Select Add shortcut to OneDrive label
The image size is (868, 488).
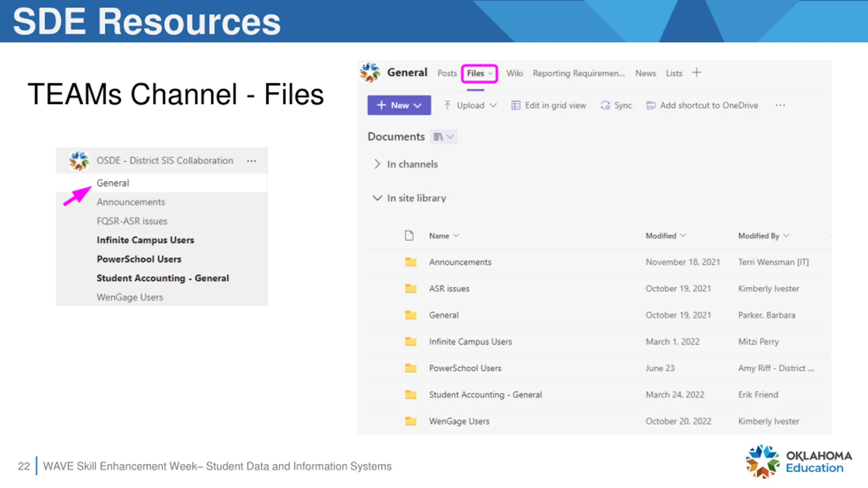709,105
